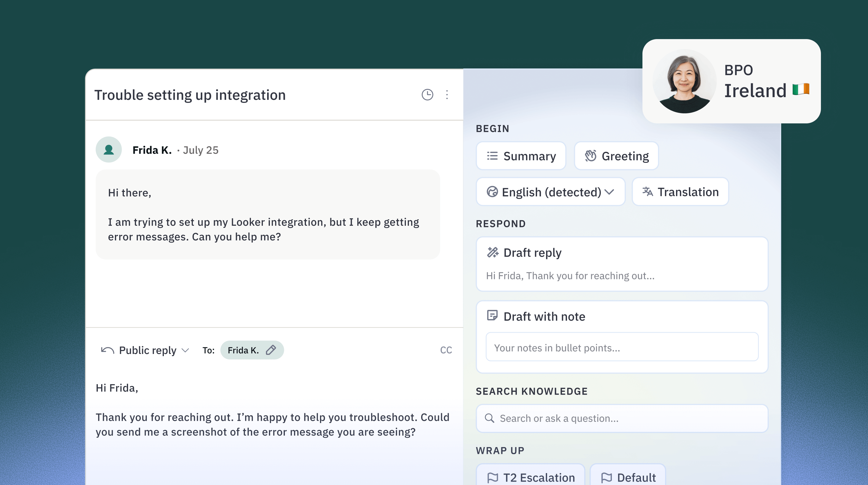
Task: Click the Translation button
Action: coord(680,192)
